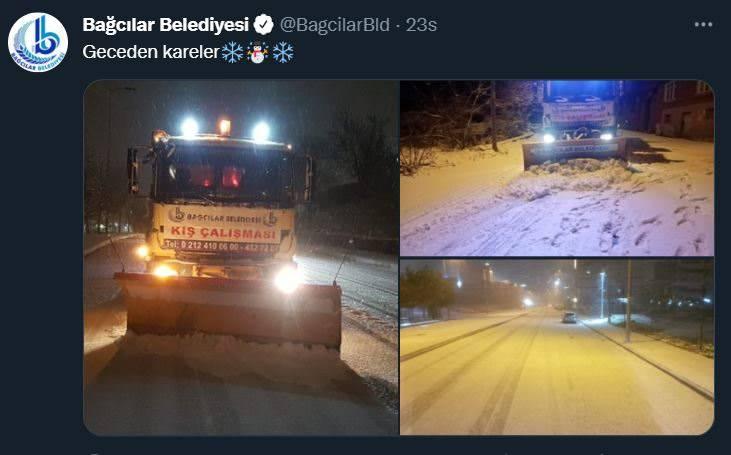
Task: Open the @BagcilarBld handle link
Action: pyautogui.click(x=334, y=25)
